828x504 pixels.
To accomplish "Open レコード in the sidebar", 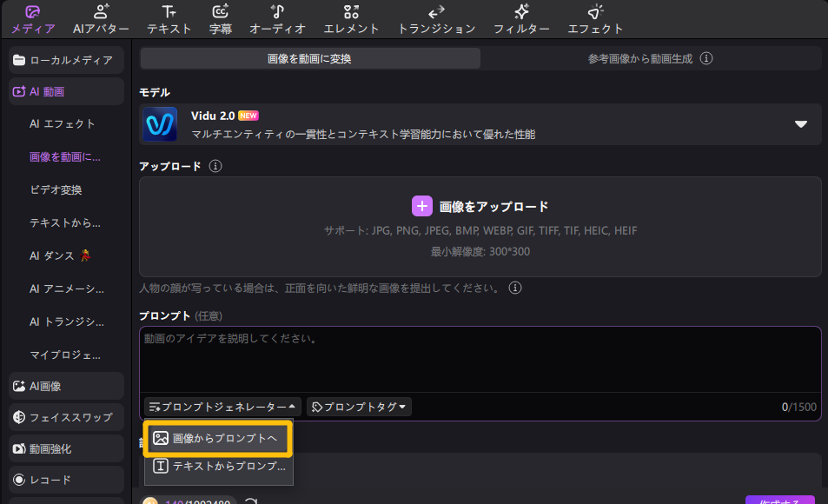I will point(66,480).
